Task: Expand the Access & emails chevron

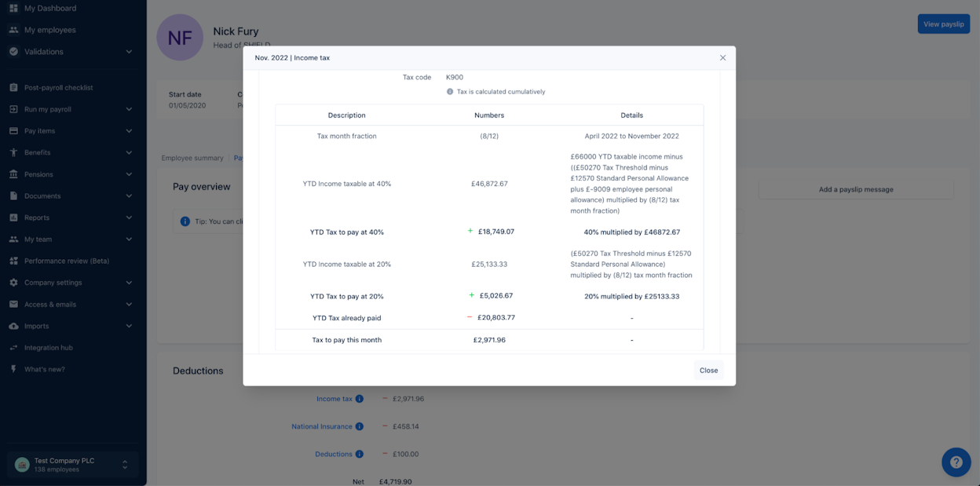Action: [x=129, y=305]
